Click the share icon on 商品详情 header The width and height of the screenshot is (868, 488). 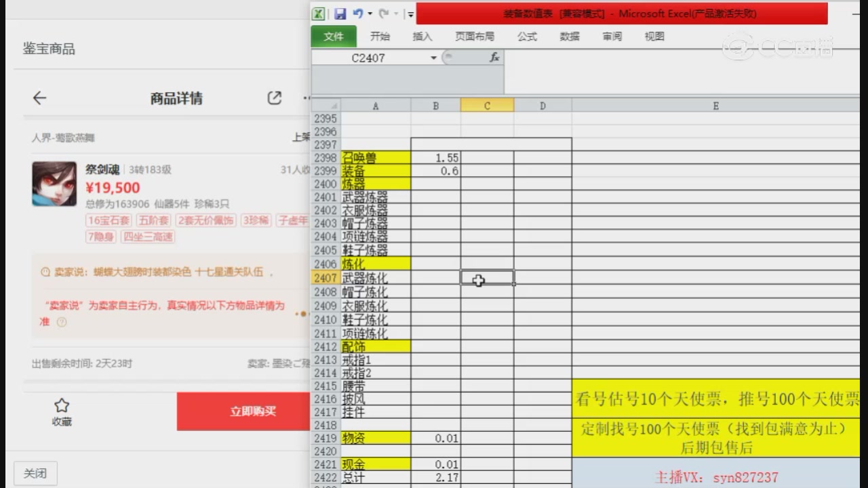[x=275, y=98]
